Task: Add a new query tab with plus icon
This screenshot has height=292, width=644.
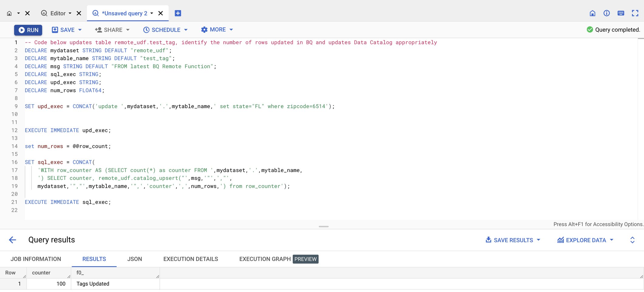Action: pos(178,13)
